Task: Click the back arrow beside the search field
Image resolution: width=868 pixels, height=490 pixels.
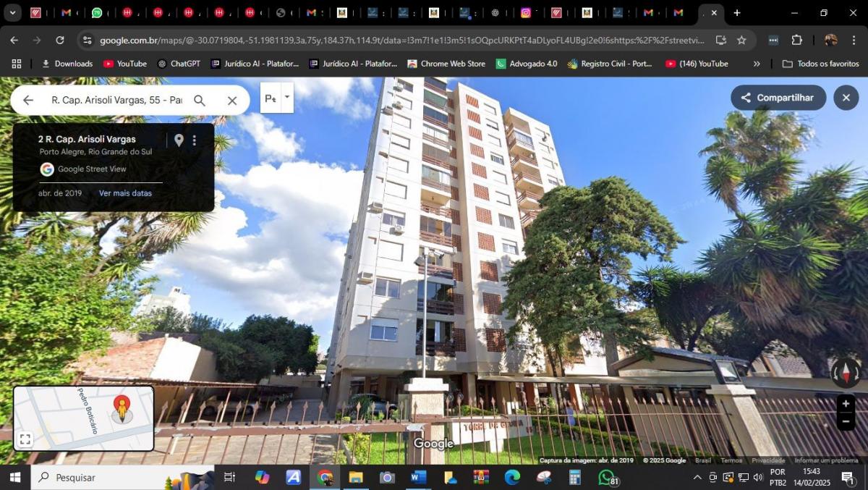Action: pos(28,100)
